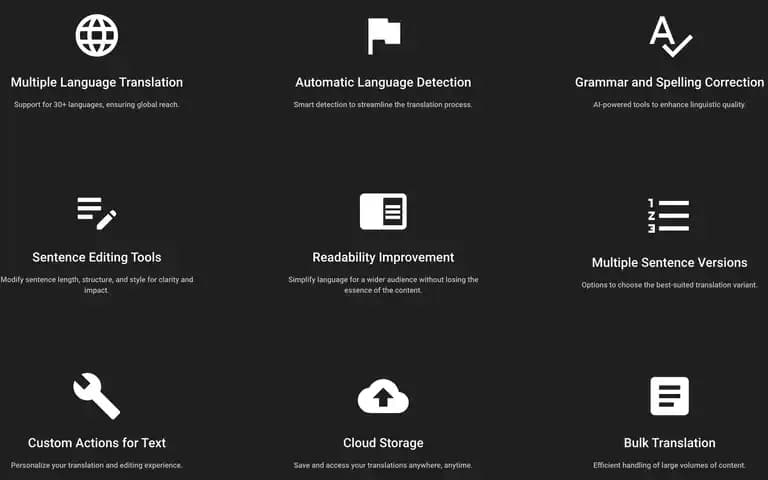This screenshot has width=768, height=480.
Task: Click the 'Modify sentence length, structure' description
Action: (x=97, y=285)
